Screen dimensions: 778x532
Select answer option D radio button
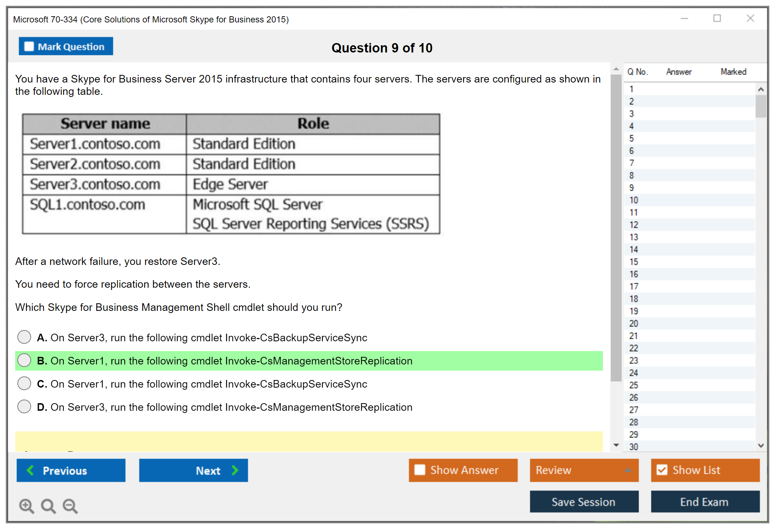24,406
